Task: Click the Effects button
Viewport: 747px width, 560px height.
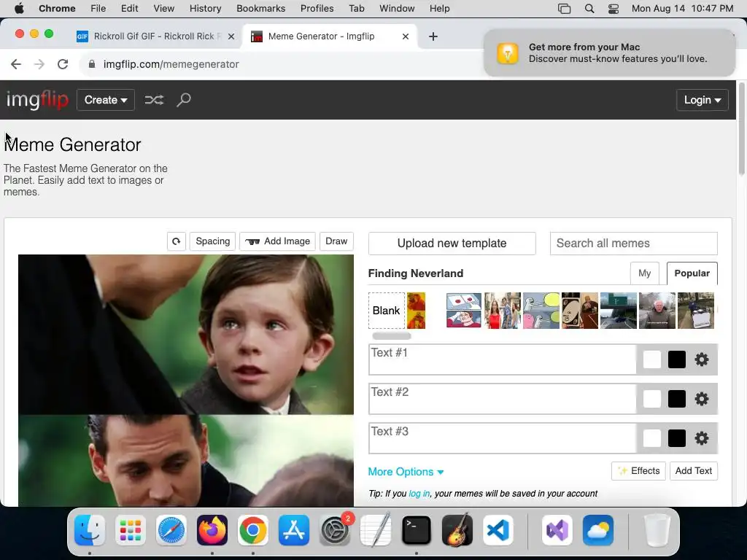Action: [638, 471]
